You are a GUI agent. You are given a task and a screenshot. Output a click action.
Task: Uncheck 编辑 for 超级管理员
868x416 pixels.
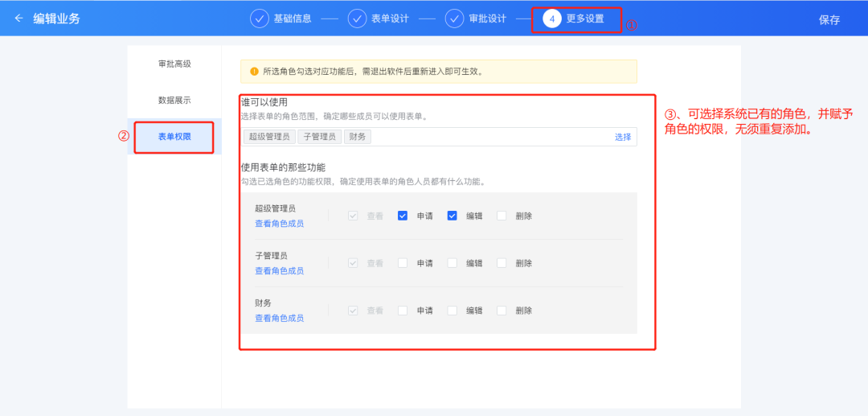click(x=452, y=216)
